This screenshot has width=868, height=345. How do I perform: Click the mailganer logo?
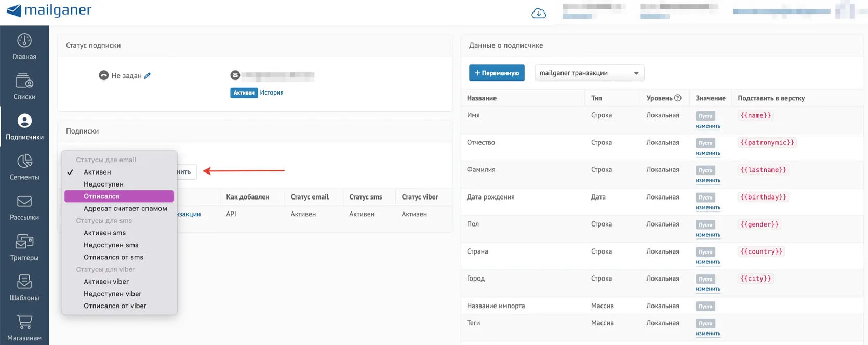pos(49,10)
